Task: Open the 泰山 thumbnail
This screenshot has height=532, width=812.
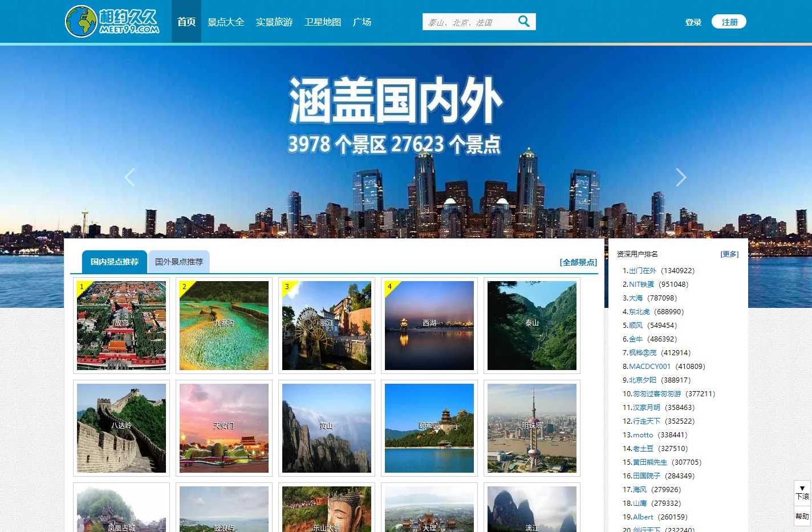Action: pos(532,326)
